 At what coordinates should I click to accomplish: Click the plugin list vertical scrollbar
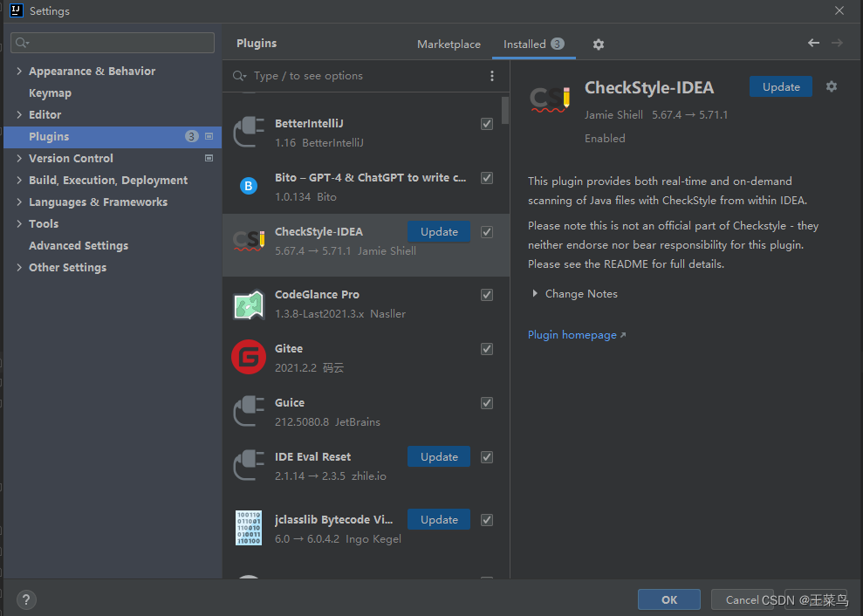[504, 110]
